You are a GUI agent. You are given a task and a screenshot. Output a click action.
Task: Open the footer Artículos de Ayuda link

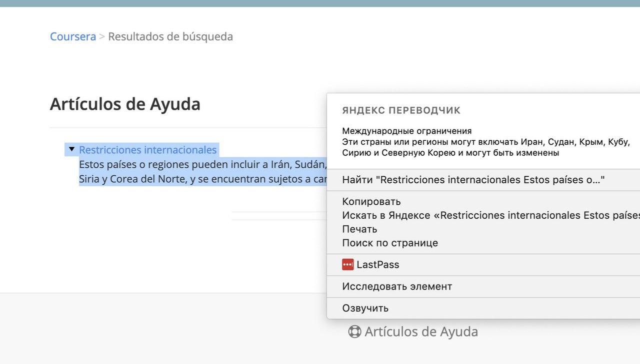(421, 332)
